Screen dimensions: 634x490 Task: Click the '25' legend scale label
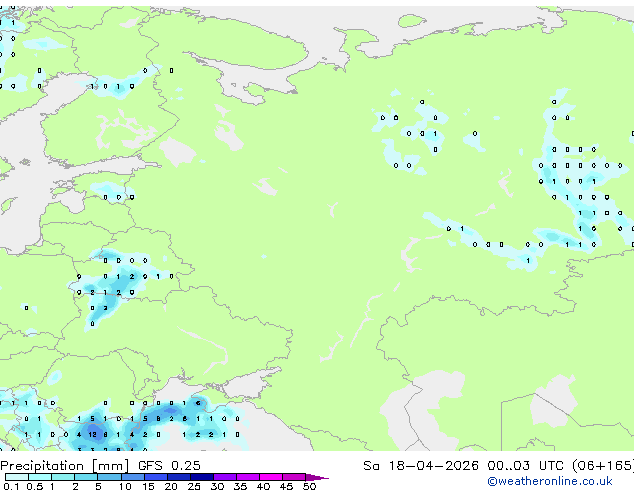pyautogui.click(x=194, y=486)
